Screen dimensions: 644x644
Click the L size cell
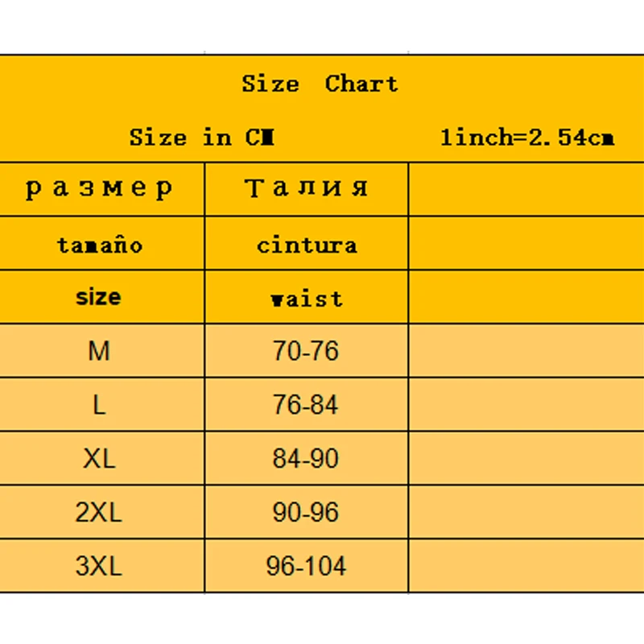(x=98, y=405)
